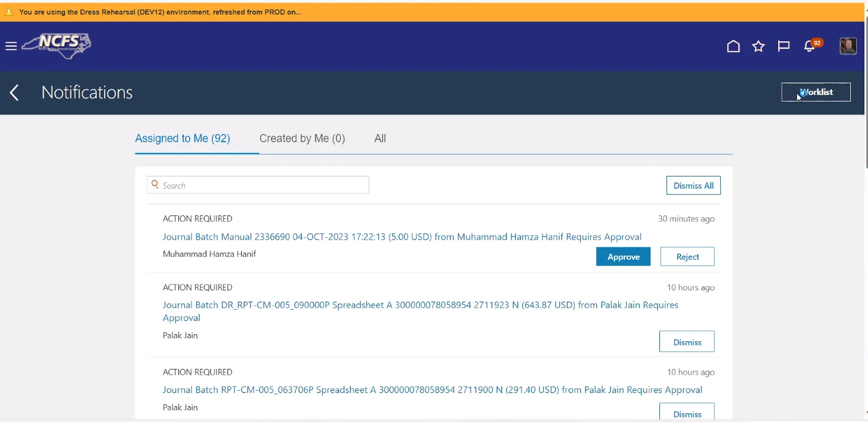Click the NCFS logo
The height and width of the screenshot is (422, 868).
(57, 45)
